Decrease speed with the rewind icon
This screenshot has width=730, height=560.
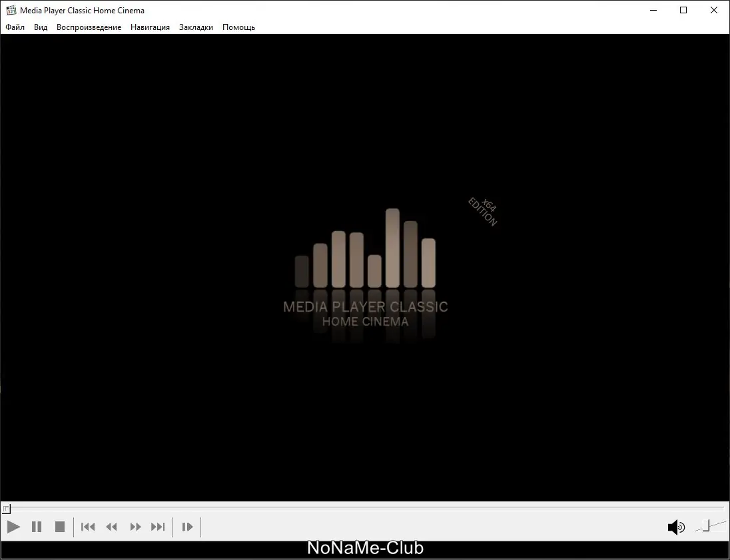click(x=111, y=527)
